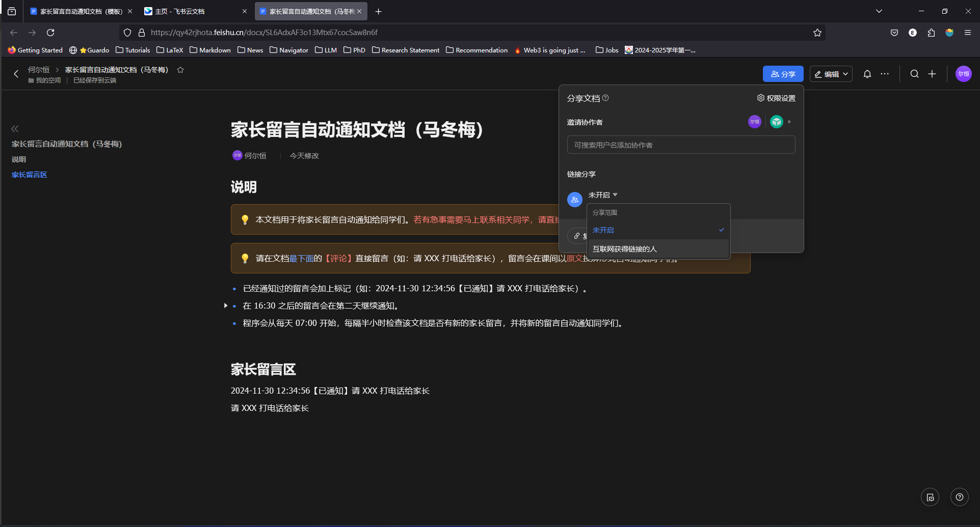The image size is (980, 527).
Task: Expand the 16:30 bullet toggle triangle
Action: [x=225, y=306]
